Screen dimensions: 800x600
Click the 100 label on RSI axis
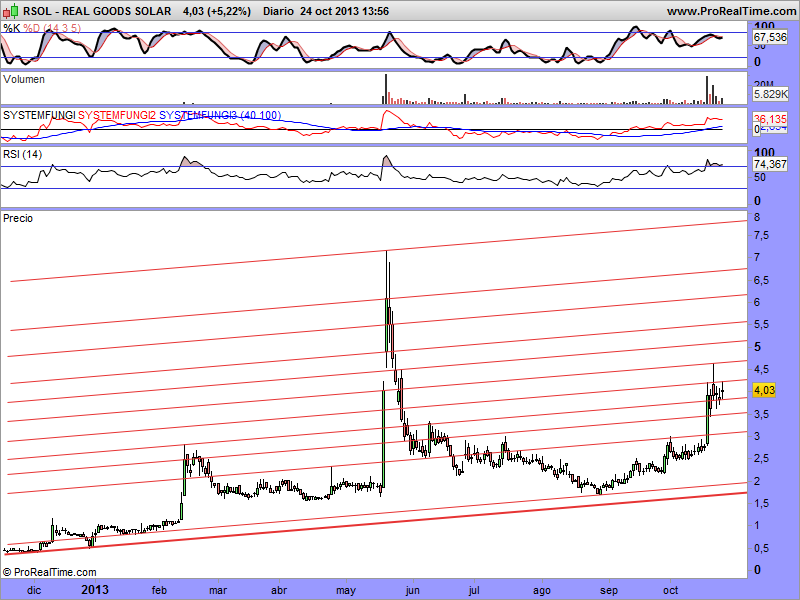click(764, 153)
